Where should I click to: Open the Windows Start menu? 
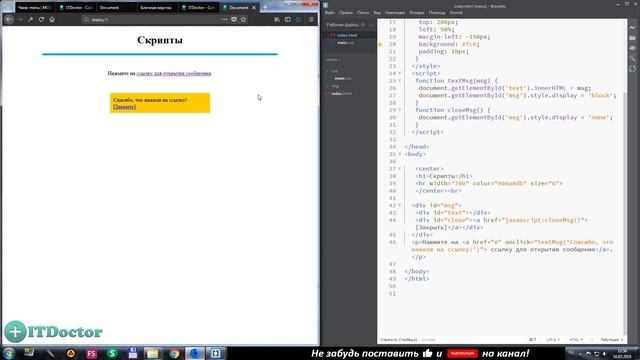click(x=9, y=353)
